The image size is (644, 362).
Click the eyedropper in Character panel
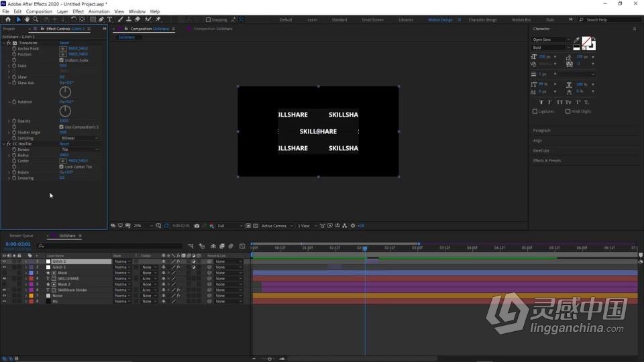(x=577, y=40)
